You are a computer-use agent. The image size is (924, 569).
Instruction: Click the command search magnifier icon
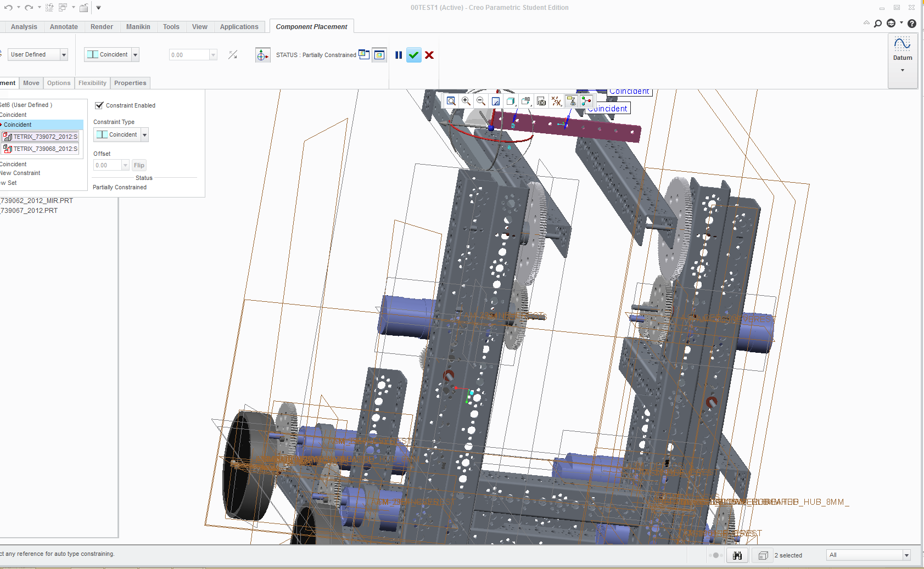tap(878, 23)
